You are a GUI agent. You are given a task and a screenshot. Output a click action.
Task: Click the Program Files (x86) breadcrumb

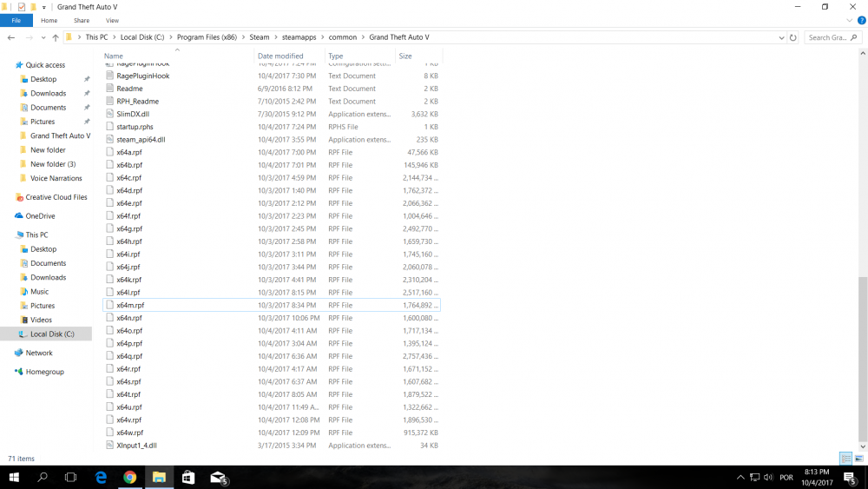tap(207, 37)
